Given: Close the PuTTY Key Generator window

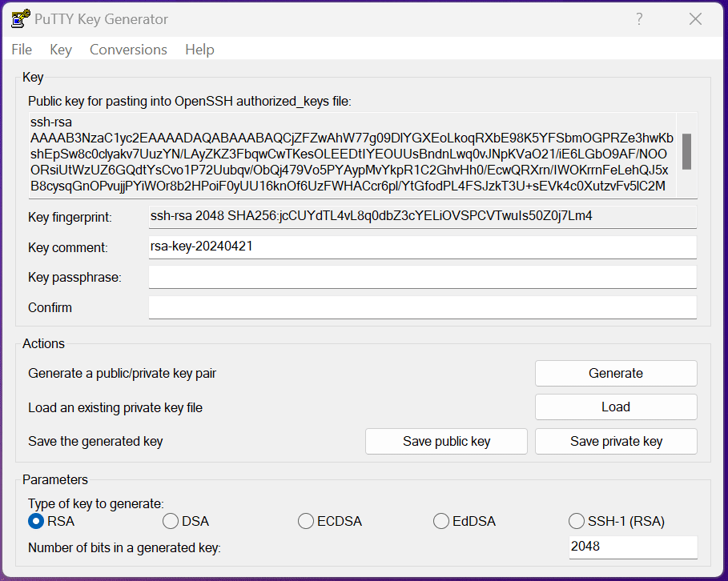Looking at the screenshot, I should click(x=695, y=19).
